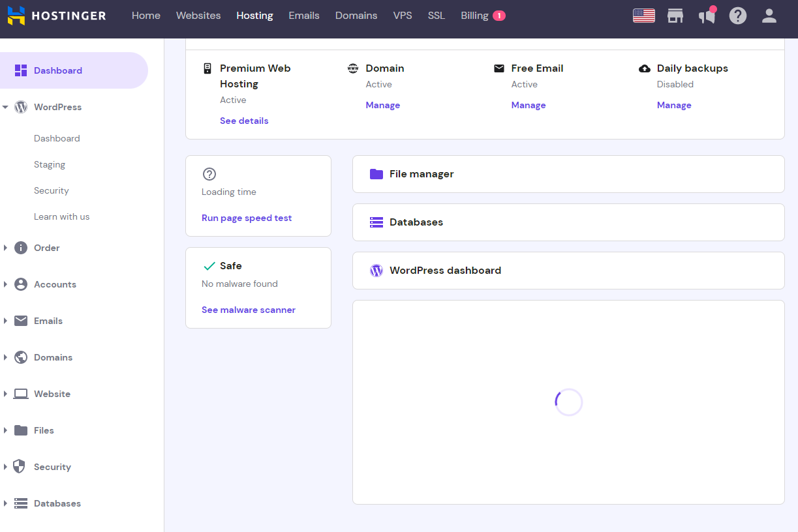Viewport: 798px width, 532px height.
Task: Click Manage under Daily backups
Action: click(x=674, y=105)
